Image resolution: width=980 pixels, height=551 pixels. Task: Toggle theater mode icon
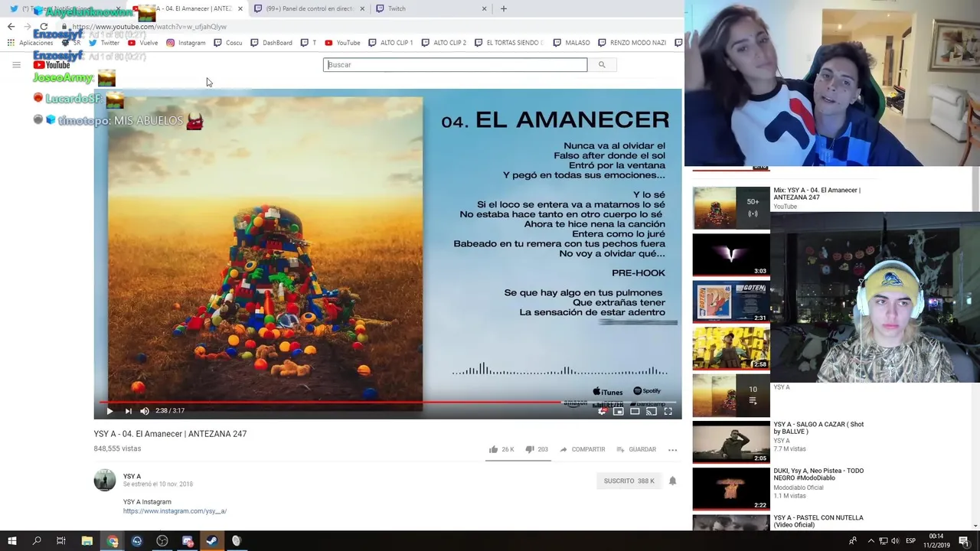635,411
